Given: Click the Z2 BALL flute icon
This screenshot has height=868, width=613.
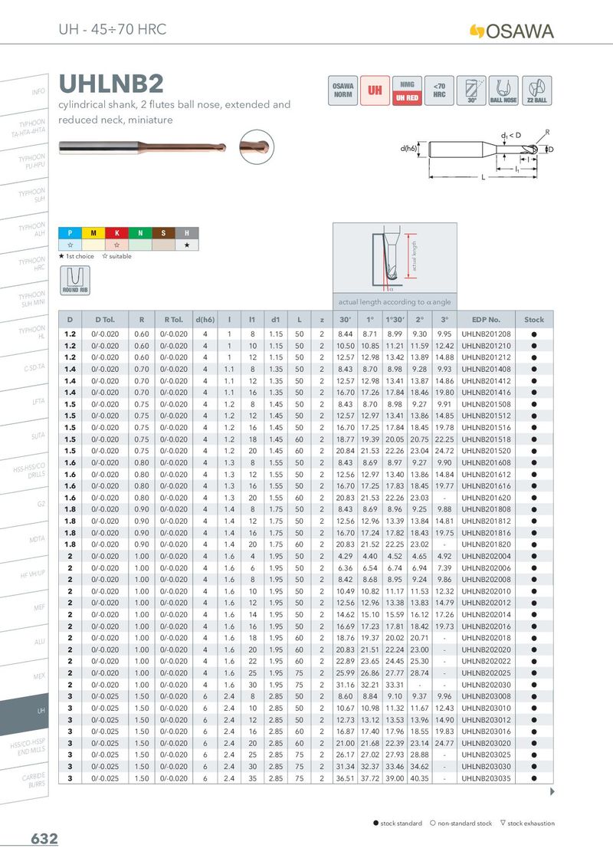Looking at the screenshot, I should pyautogui.click(x=536, y=90).
